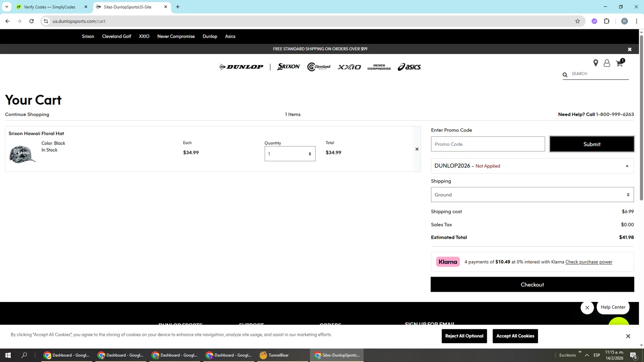The image size is (644, 362).
Task: Open TunnelBear from the taskbar
Action: tap(282, 355)
